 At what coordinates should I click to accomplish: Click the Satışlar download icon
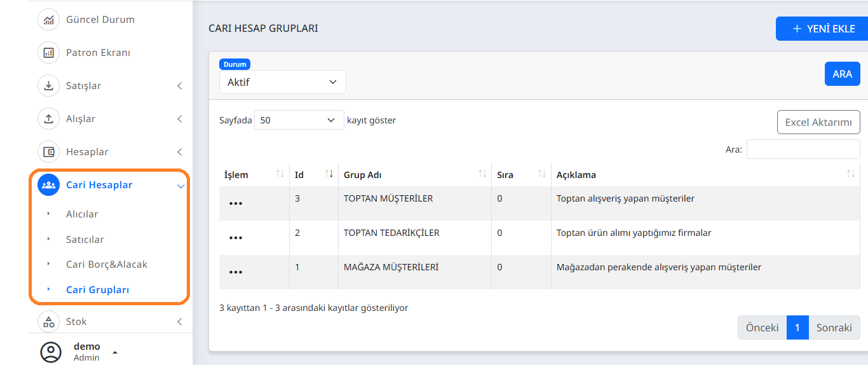tap(48, 86)
